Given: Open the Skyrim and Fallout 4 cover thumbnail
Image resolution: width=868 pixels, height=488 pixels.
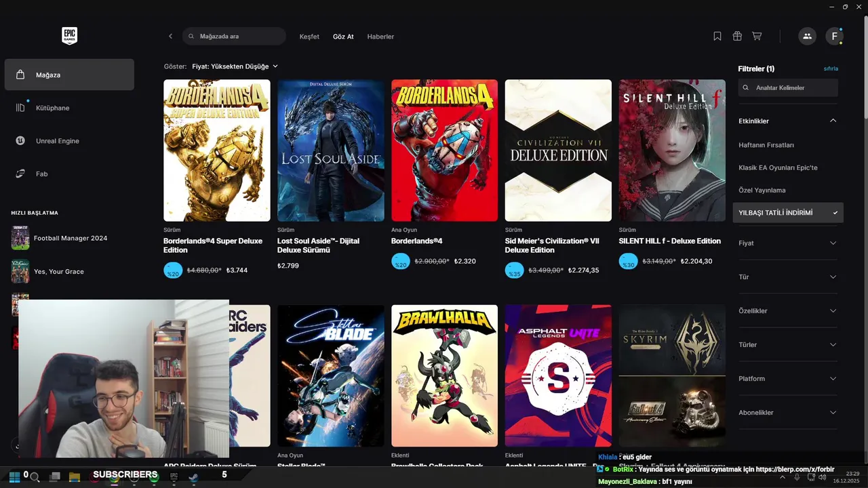Looking at the screenshot, I should pyautogui.click(x=672, y=375).
